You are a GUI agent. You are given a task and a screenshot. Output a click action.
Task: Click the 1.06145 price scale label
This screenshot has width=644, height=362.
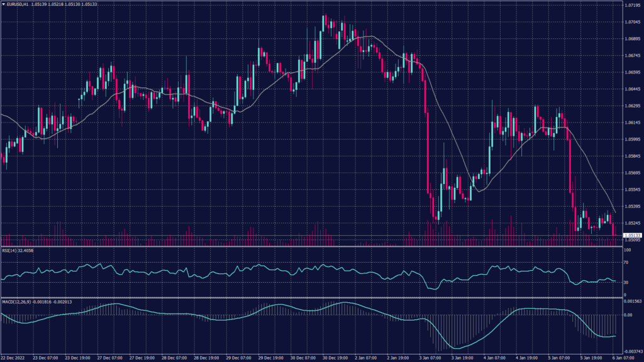click(631, 123)
